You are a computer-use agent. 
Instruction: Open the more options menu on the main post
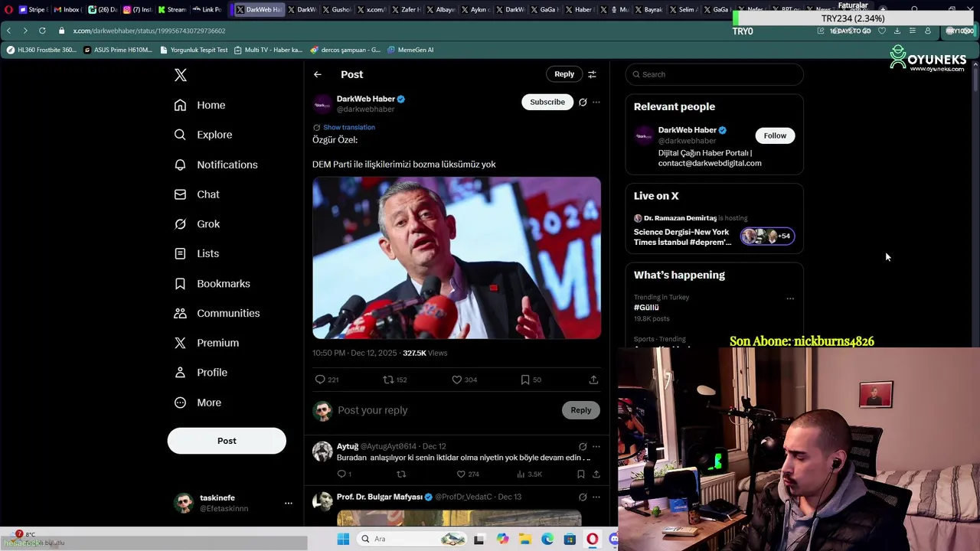point(596,102)
